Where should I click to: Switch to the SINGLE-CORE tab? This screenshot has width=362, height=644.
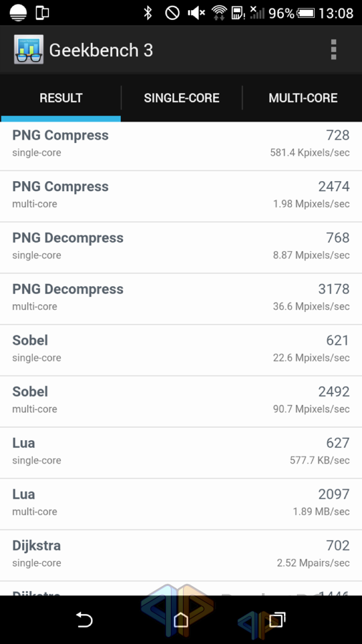[x=182, y=98]
